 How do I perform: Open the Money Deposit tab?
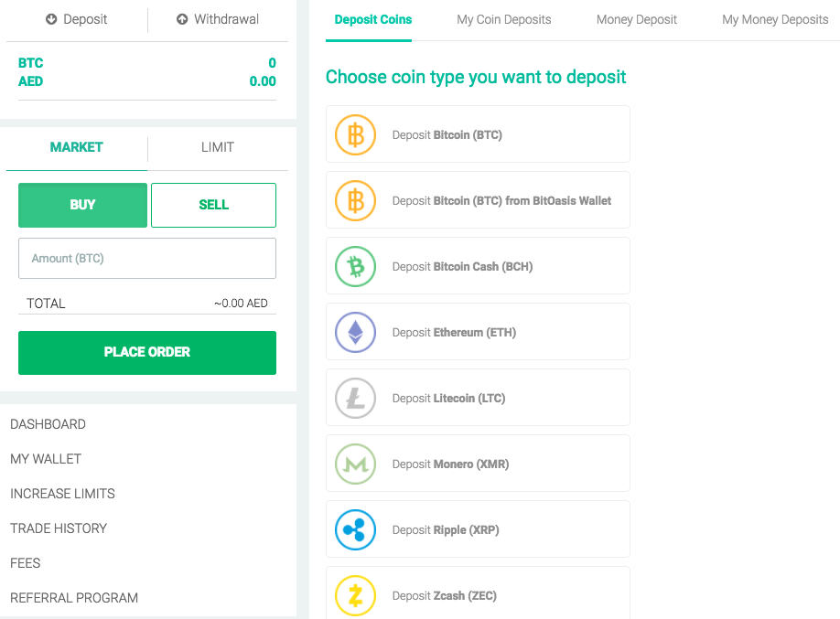coord(637,20)
